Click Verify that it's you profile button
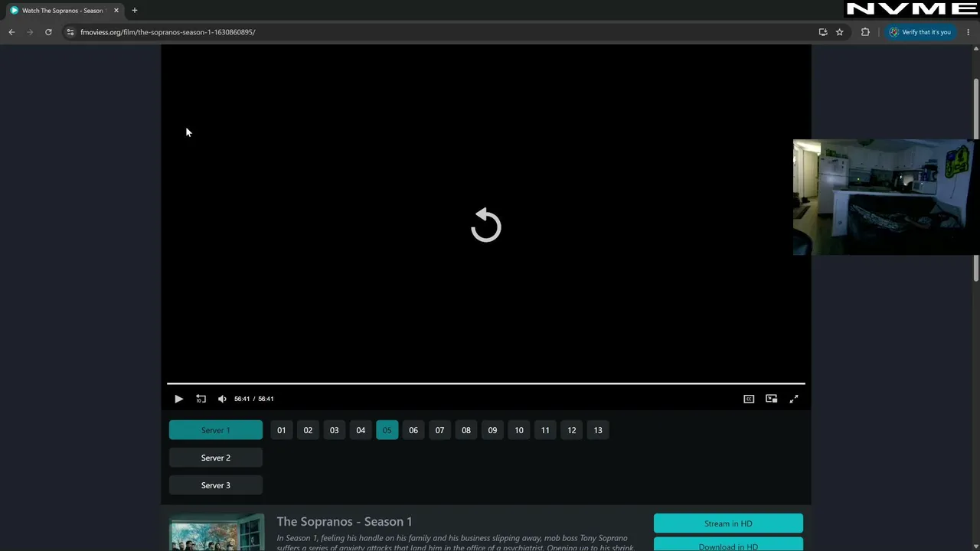 [920, 32]
